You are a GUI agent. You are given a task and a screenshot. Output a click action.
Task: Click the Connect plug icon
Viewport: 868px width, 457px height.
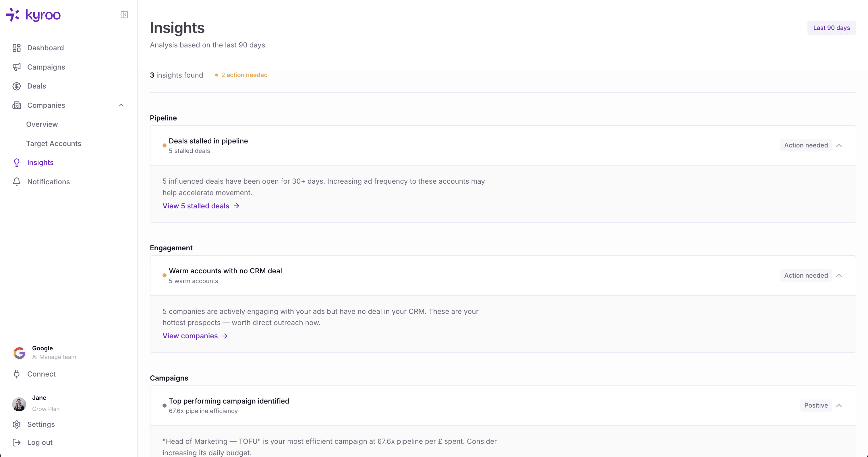click(x=17, y=374)
